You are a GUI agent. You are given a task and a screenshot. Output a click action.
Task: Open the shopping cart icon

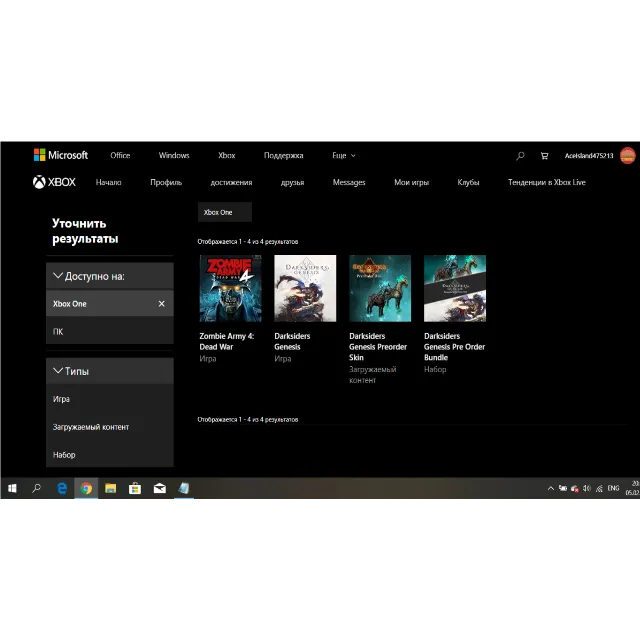pyautogui.click(x=544, y=156)
